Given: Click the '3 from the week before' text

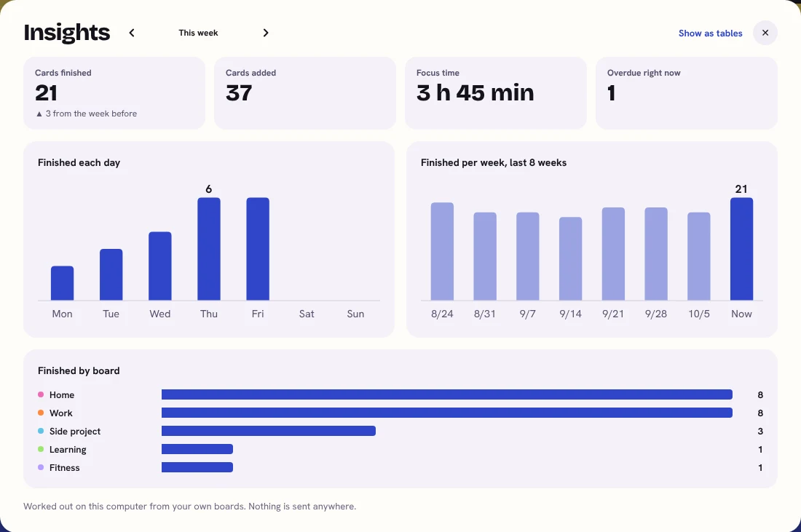Looking at the screenshot, I should pyautogui.click(x=91, y=114).
